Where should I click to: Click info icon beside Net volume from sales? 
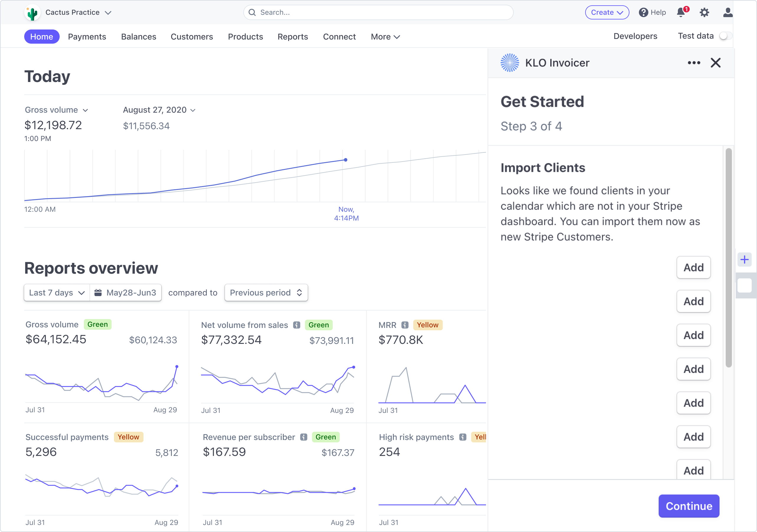[297, 325]
